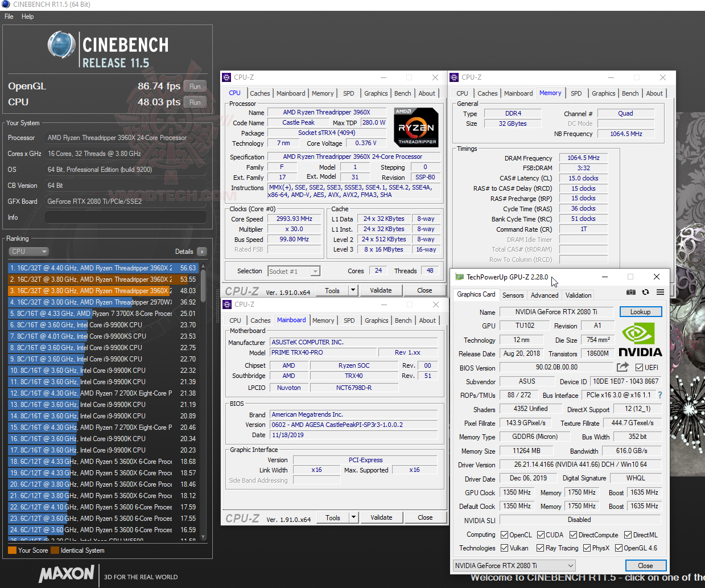
Task: Select ranking row 1 Threadripper 3960X 4.40 GHz
Action: [103, 268]
